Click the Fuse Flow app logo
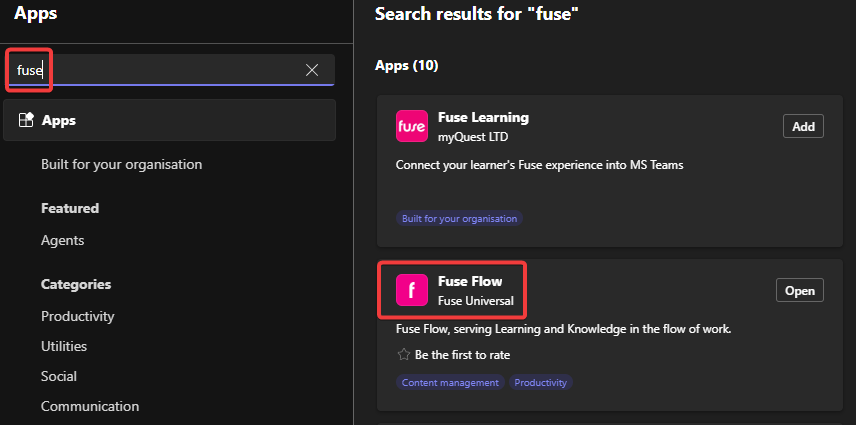The height and width of the screenshot is (425, 856). (412, 290)
